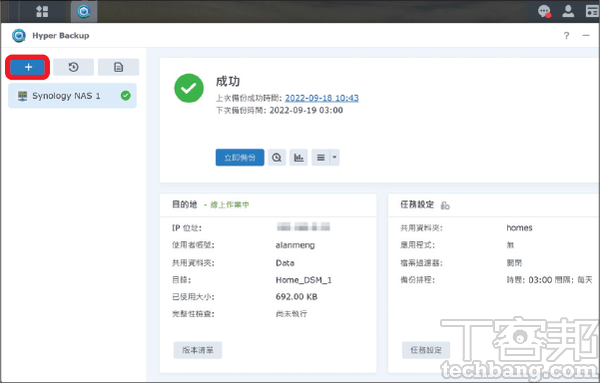Click the next backup time 2022-09-19 03:00
Image resolution: width=600 pixels, height=383 pixels.
tap(306, 111)
